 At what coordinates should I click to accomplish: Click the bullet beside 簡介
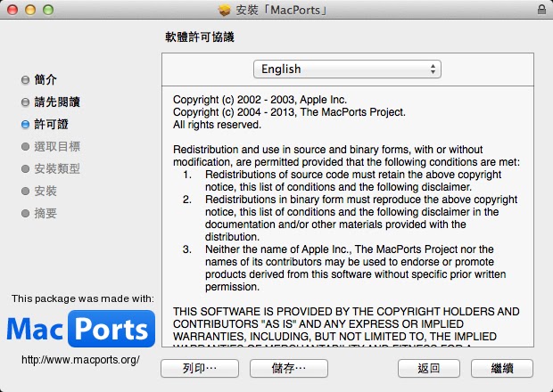pos(25,80)
